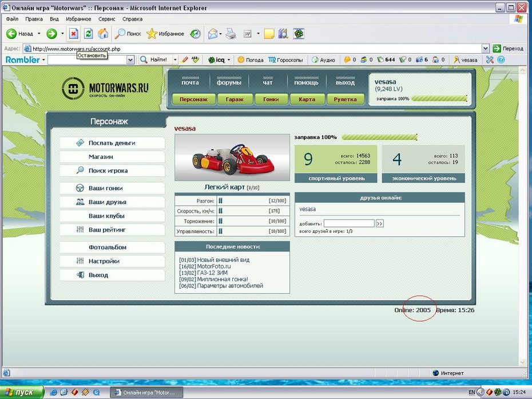Stop page loading with the red X
The image size is (532, 399).
[73, 34]
